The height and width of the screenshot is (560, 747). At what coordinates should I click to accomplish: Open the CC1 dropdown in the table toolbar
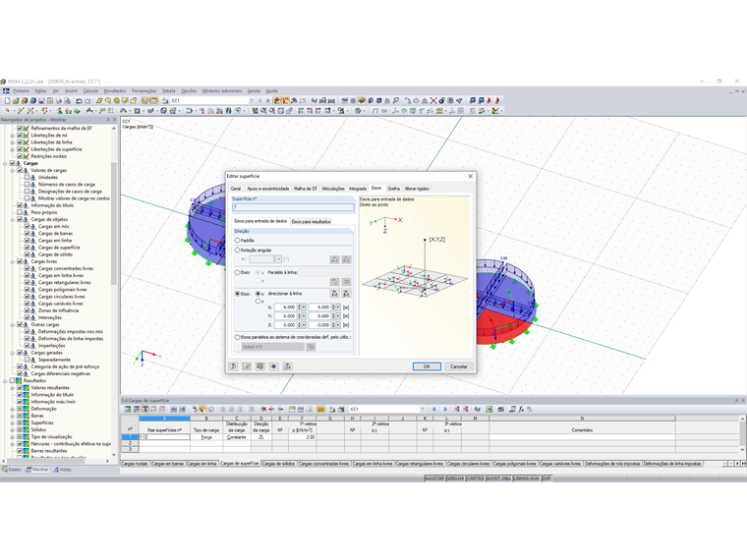click(423, 409)
